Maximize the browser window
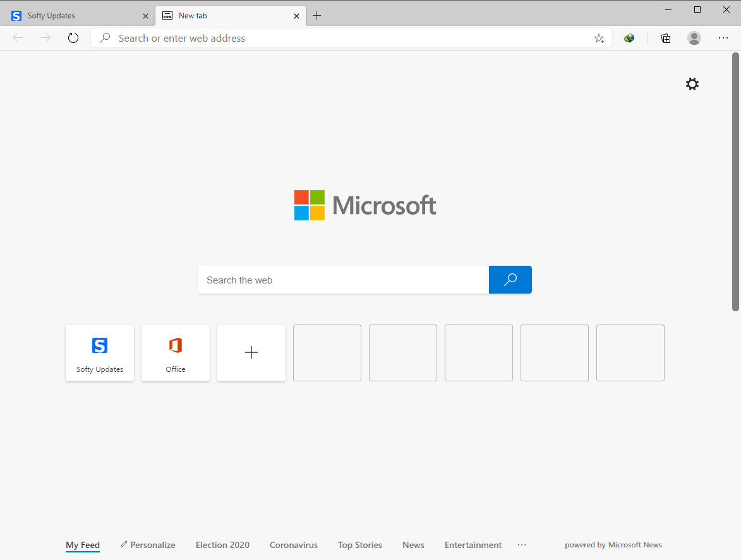 (697, 9)
